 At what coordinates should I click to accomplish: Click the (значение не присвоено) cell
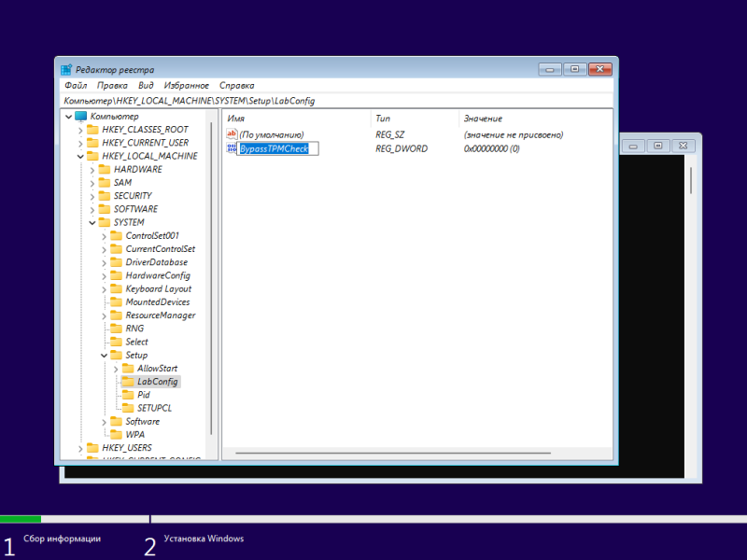click(x=513, y=134)
